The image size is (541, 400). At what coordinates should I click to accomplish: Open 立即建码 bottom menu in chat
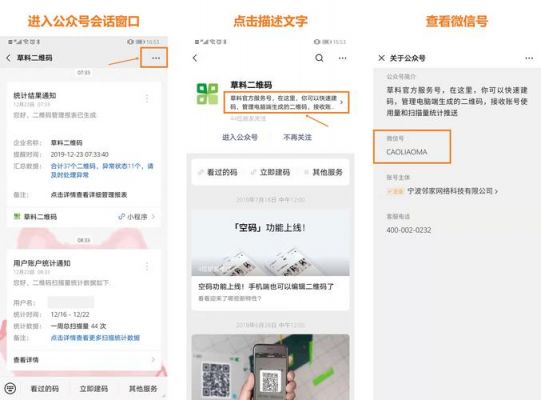(x=94, y=389)
